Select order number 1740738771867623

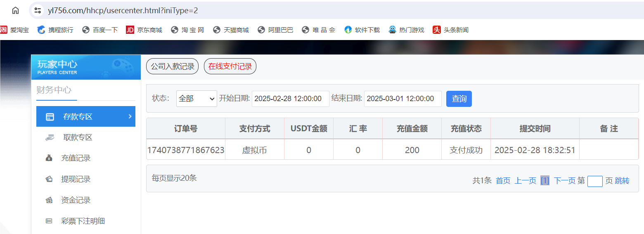click(x=186, y=150)
